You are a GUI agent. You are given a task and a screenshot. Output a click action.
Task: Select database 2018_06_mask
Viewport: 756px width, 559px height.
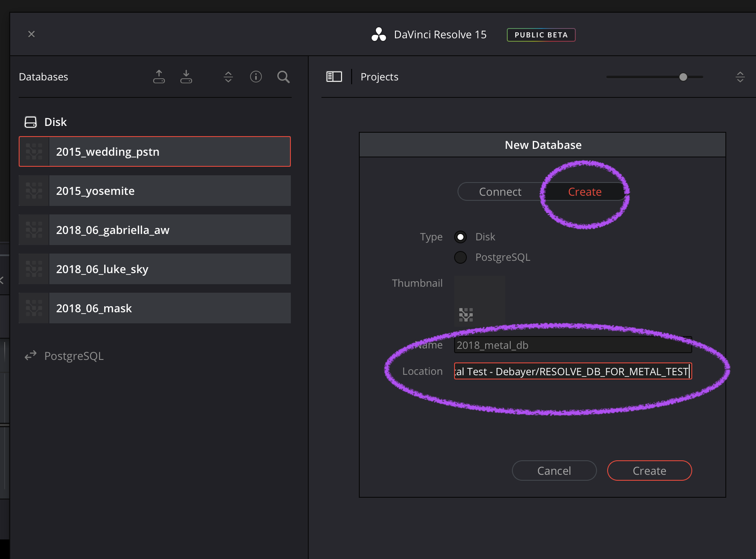[x=155, y=308]
